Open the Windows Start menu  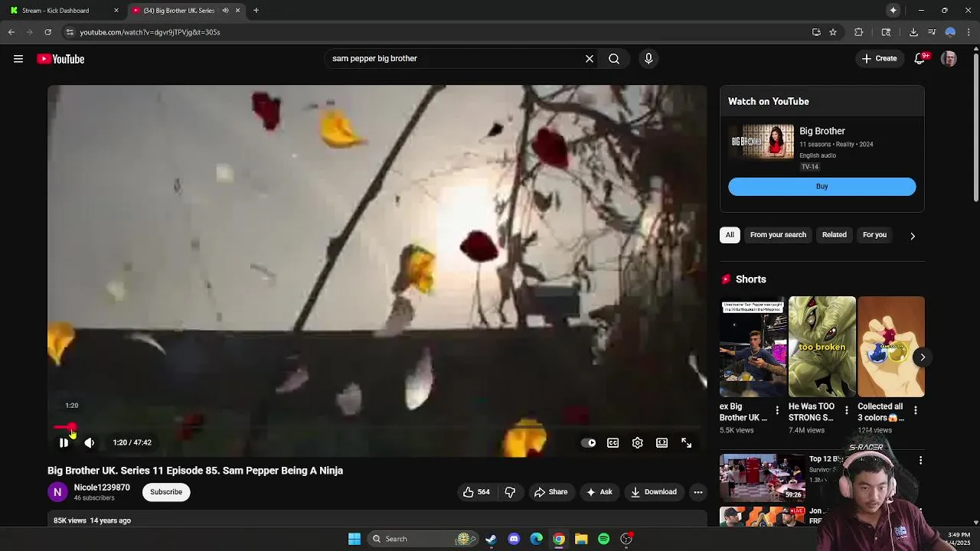pos(354,539)
